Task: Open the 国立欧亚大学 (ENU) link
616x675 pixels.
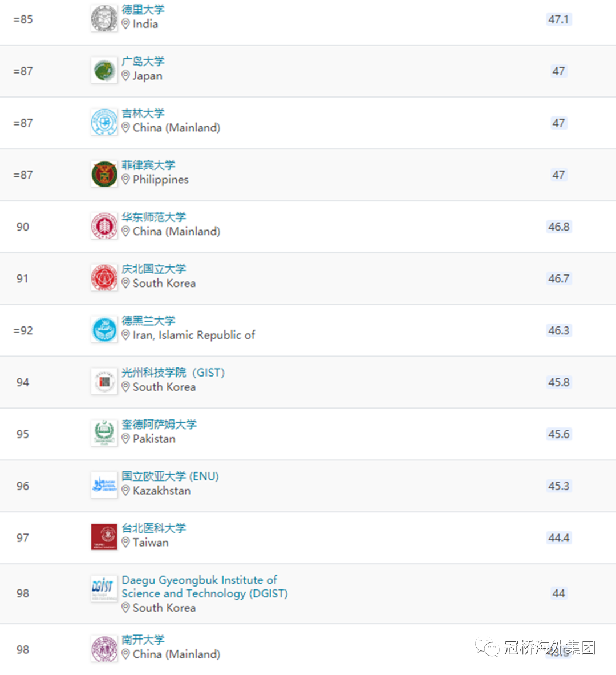Action: point(170,476)
